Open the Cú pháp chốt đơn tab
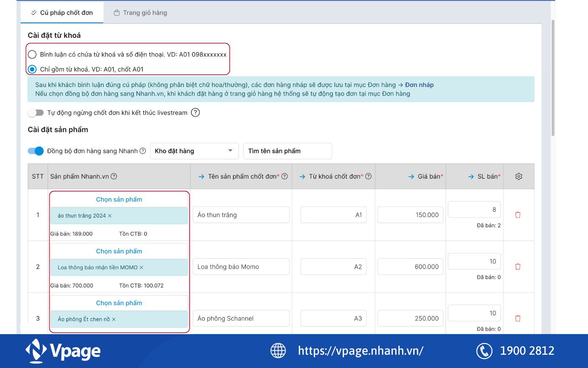Viewport: 588px width, 368px height. 62,13
